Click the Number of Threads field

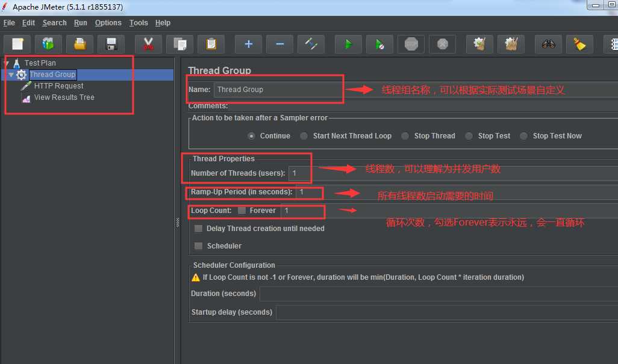pyautogui.click(x=453, y=173)
